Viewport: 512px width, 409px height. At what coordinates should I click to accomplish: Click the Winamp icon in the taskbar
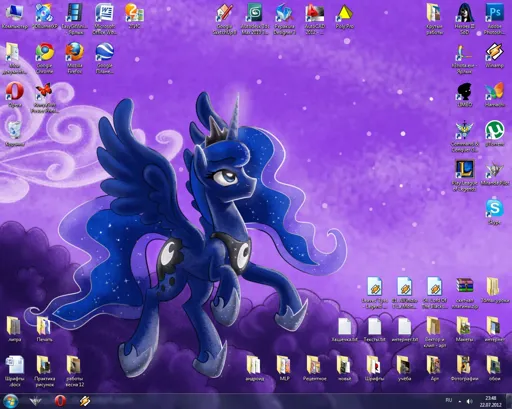[x=84, y=401]
